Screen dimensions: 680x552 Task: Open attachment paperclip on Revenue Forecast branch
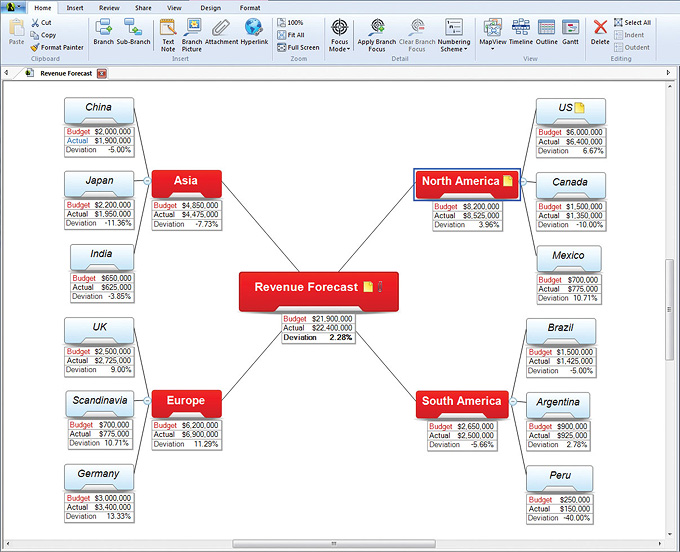click(380, 287)
